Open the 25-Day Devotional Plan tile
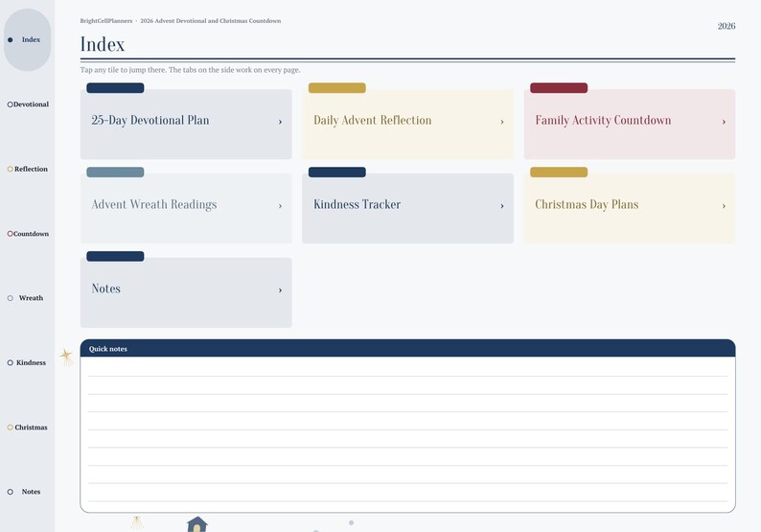 pos(186,124)
